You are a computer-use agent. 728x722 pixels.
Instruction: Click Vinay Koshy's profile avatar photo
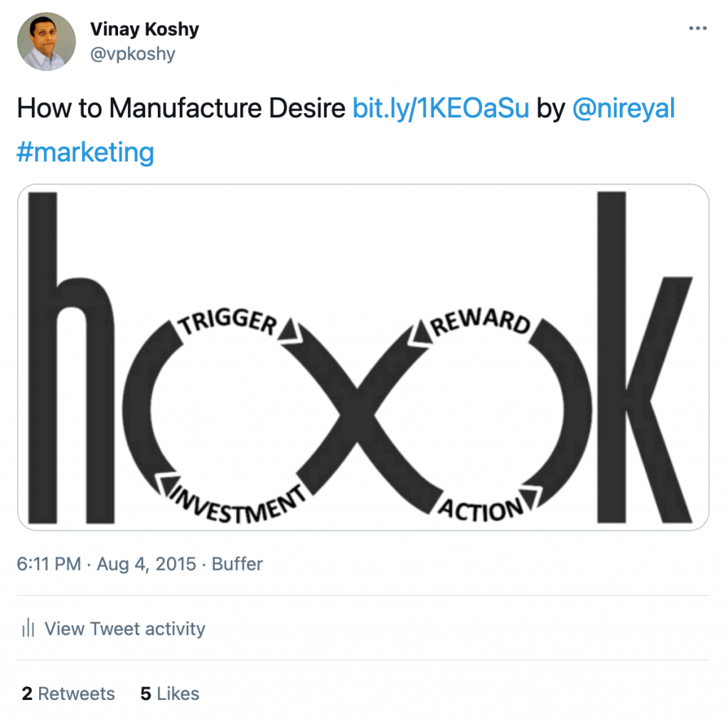46,42
